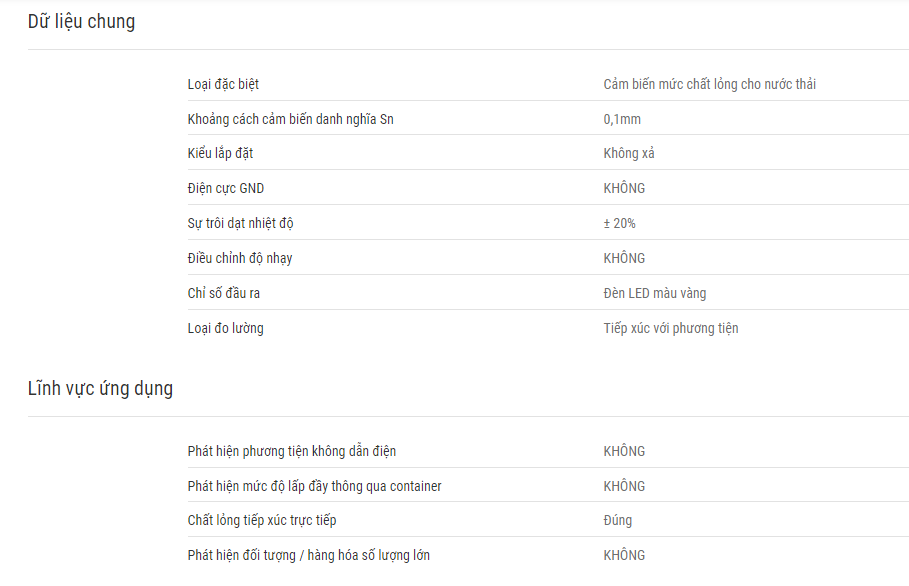Select the 'Kiểu lắp đặt' row label
This screenshot has height=586, width=909.
pyautogui.click(x=220, y=154)
